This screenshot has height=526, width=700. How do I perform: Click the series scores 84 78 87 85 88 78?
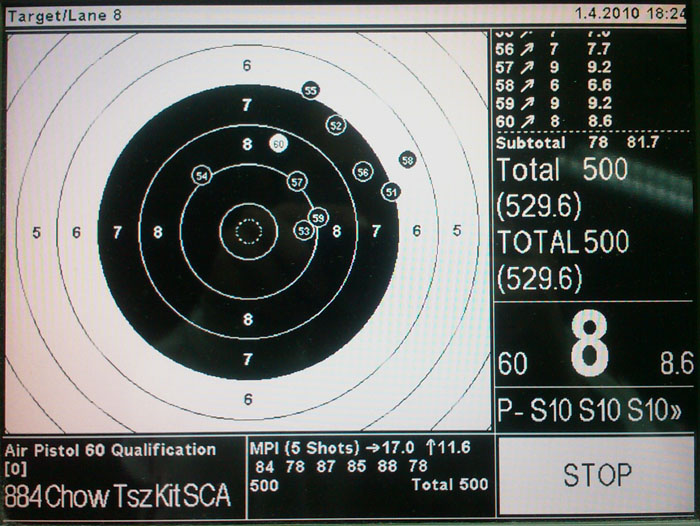point(341,467)
